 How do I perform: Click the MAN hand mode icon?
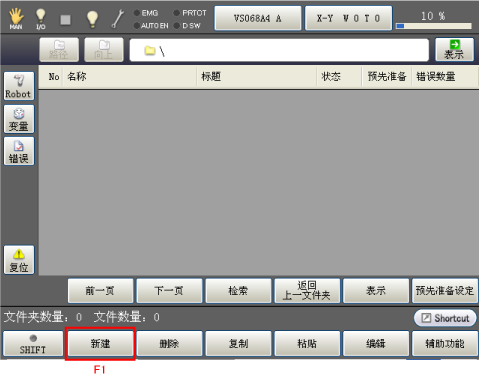[16, 18]
